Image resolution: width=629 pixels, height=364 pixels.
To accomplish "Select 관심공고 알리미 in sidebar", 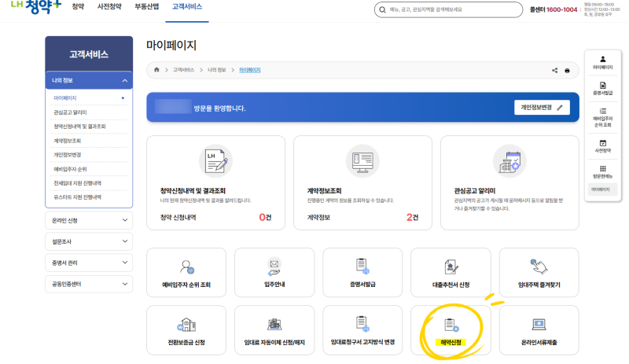I will pyautogui.click(x=70, y=112).
